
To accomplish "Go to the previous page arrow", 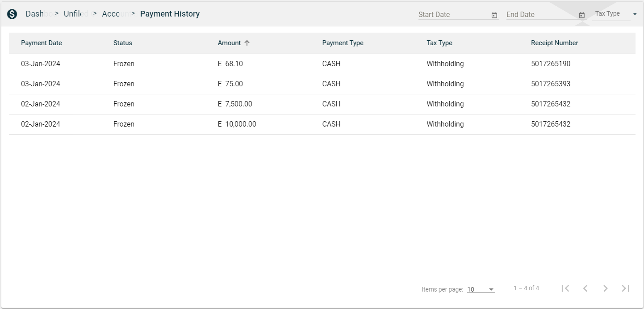I will [x=585, y=288].
